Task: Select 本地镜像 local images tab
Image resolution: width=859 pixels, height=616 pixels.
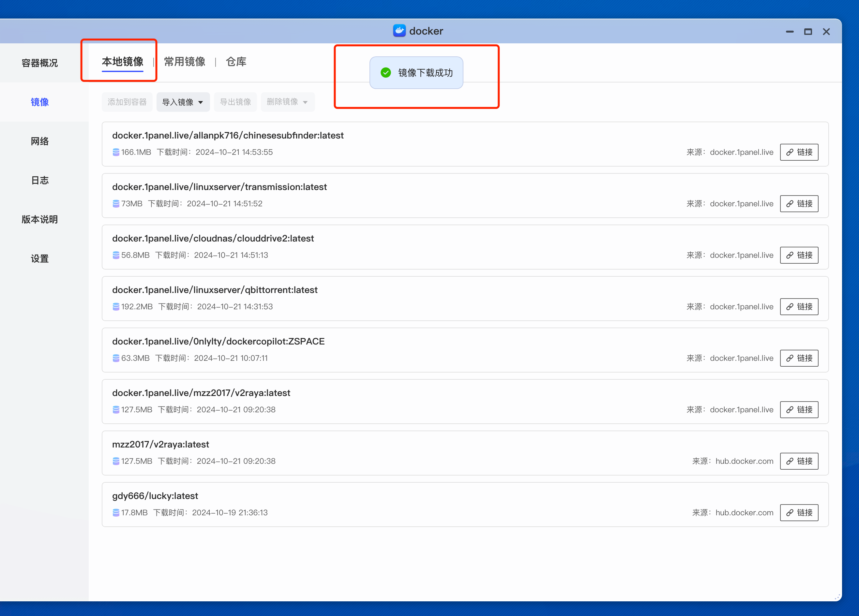Action: (122, 62)
